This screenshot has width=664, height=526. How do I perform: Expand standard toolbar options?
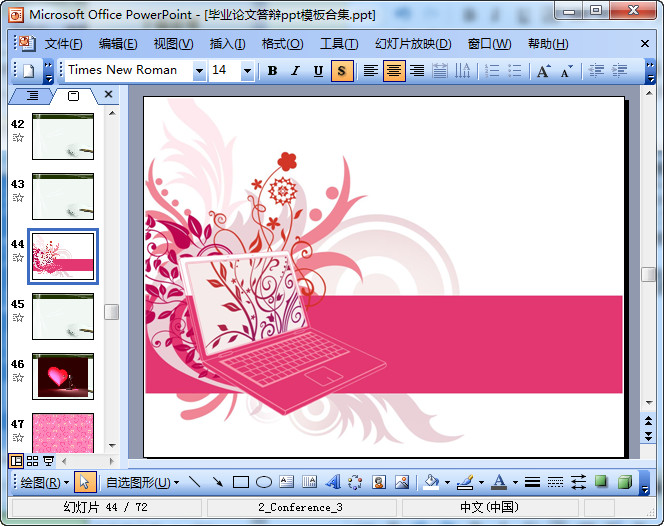coord(49,71)
